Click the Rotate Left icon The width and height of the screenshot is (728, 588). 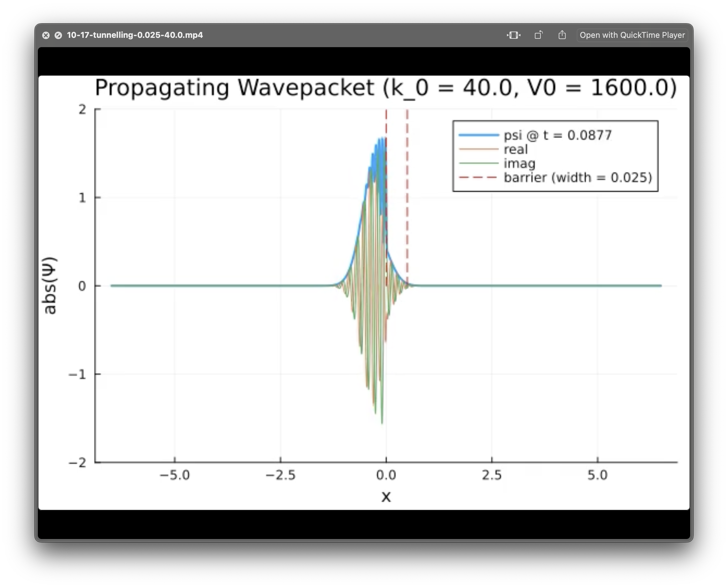click(538, 35)
